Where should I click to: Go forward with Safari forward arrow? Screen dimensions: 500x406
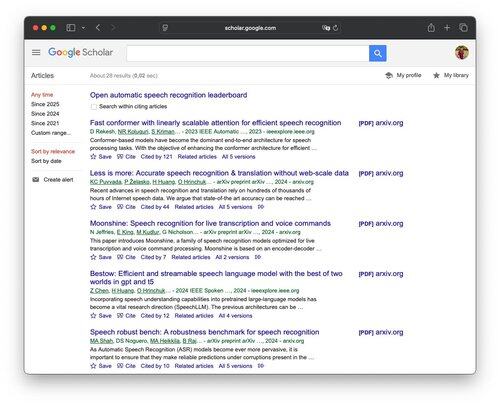(x=113, y=28)
